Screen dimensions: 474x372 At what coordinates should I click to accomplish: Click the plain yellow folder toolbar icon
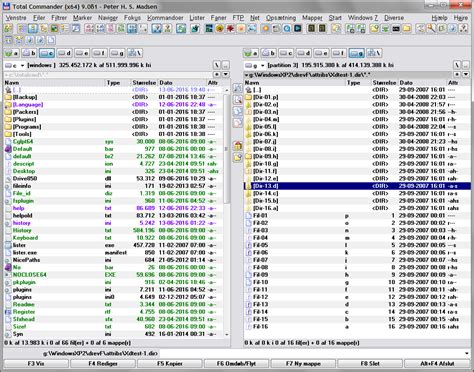[406, 29]
